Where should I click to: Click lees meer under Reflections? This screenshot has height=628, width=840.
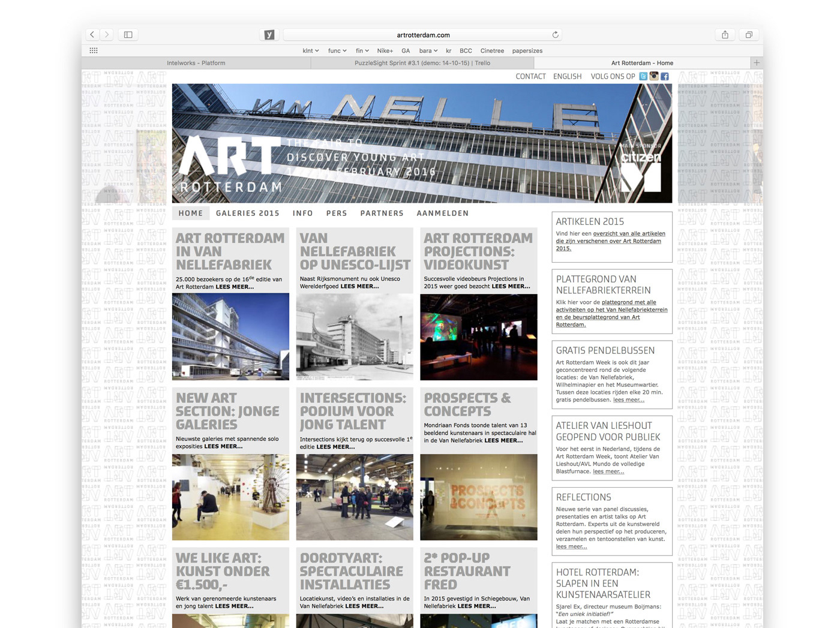tap(571, 546)
